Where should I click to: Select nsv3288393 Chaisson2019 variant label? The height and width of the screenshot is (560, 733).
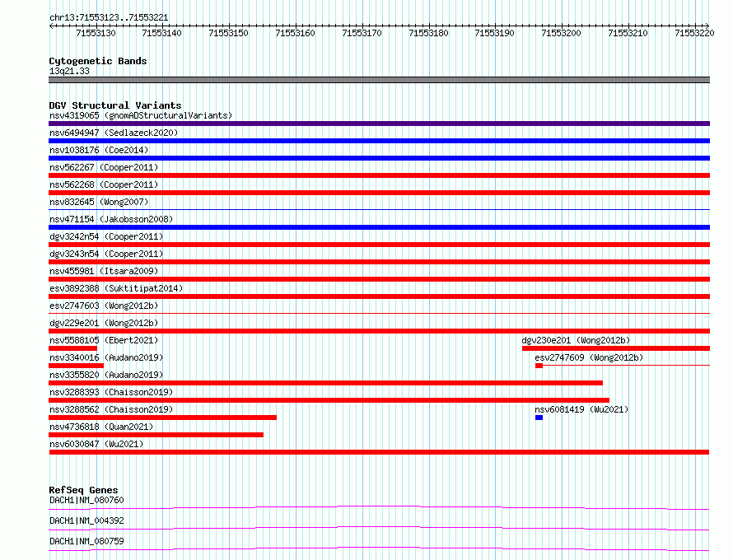[x=111, y=392]
